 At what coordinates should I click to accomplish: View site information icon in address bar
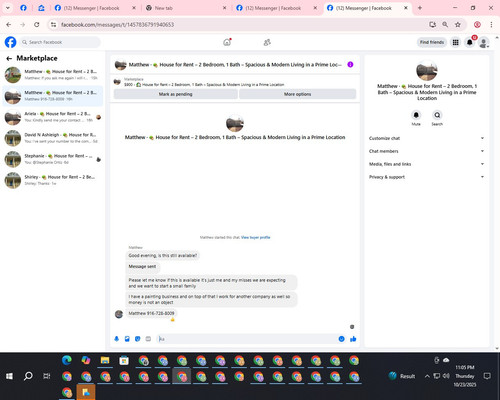tap(53, 24)
